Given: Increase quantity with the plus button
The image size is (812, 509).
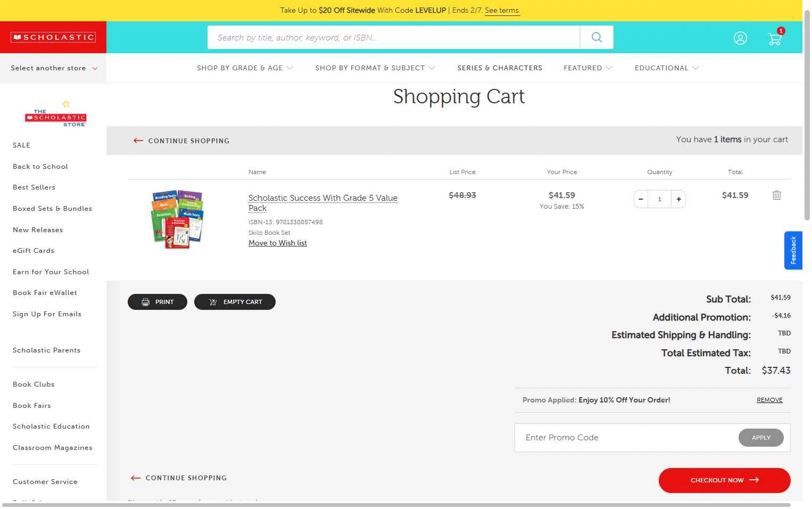Looking at the screenshot, I should click(x=678, y=199).
